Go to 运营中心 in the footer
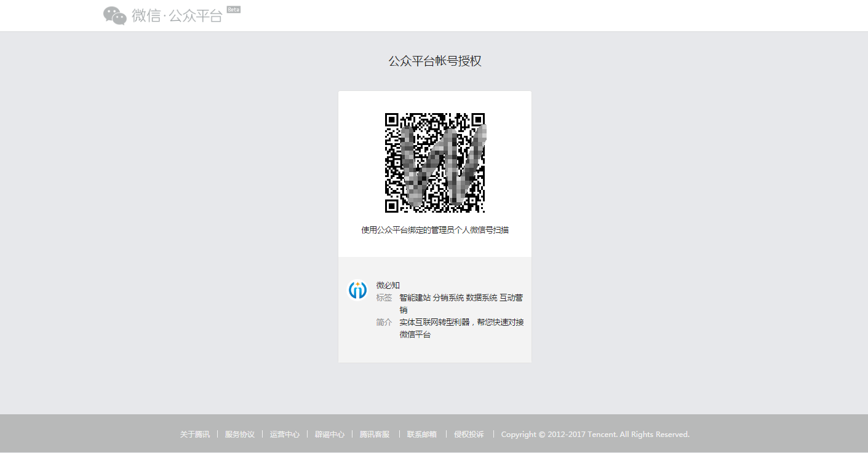 pos(284,434)
